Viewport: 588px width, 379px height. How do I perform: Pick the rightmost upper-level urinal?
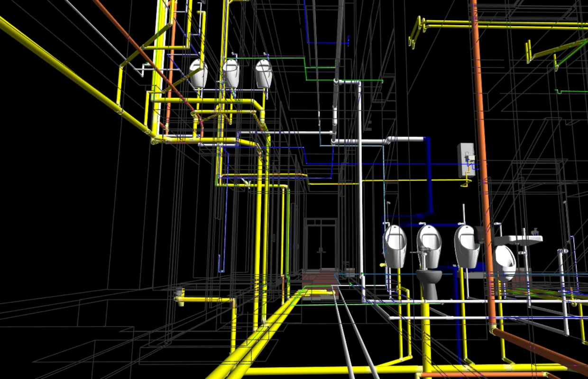point(264,73)
